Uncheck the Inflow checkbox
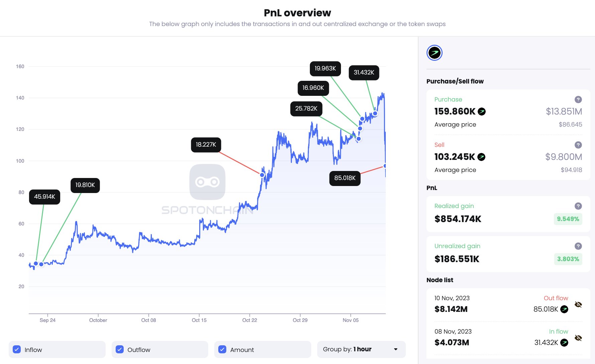Viewport: 595px width, 364px height. pyautogui.click(x=17, y=349)
